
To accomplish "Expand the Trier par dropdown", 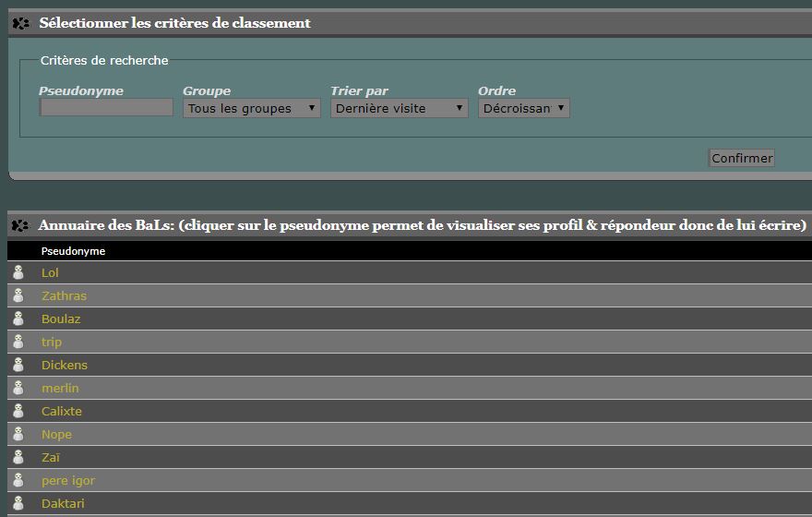I will pyautogui.click(x=399, y=108).
